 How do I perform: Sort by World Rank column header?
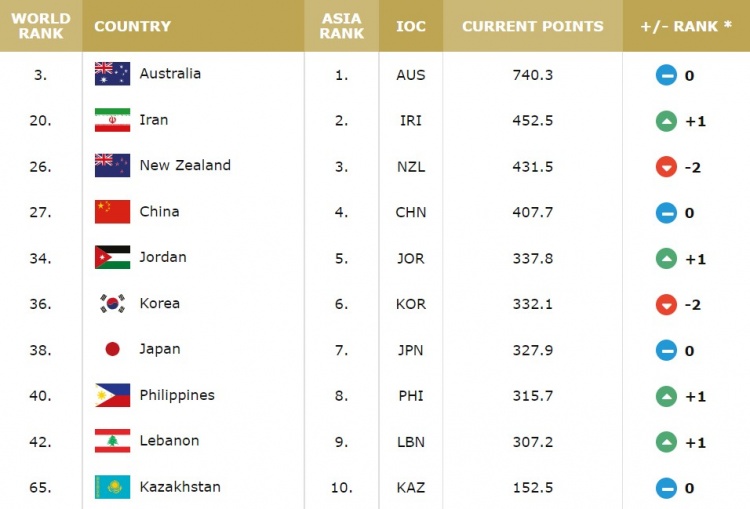point(41,26)
